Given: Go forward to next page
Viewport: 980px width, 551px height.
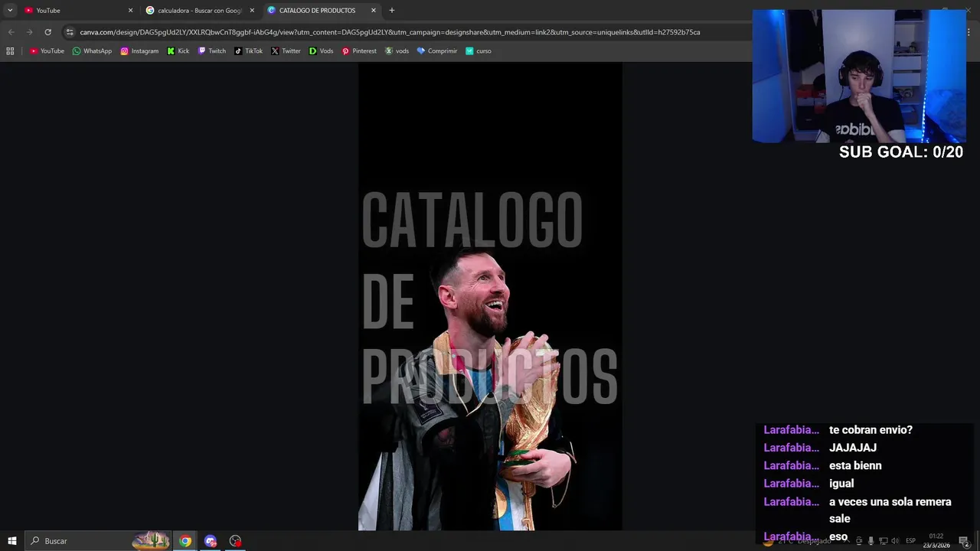Looking at the screenshot, I should [x=29, y=32].
